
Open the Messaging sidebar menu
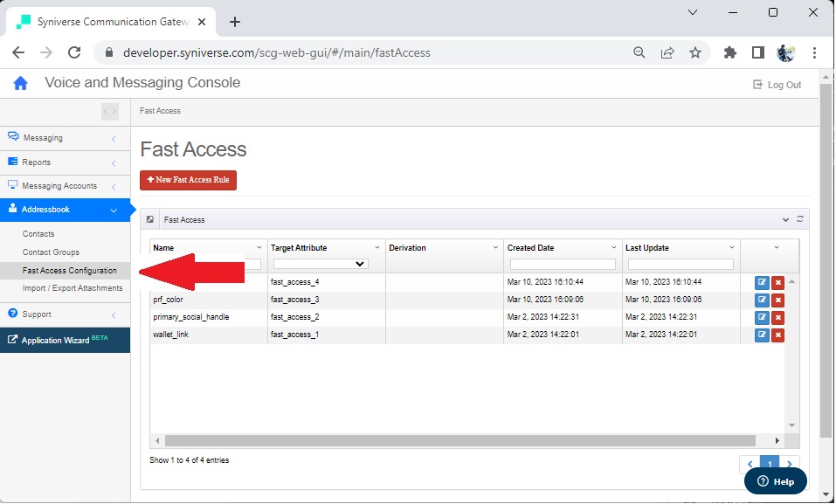[65, 138]
